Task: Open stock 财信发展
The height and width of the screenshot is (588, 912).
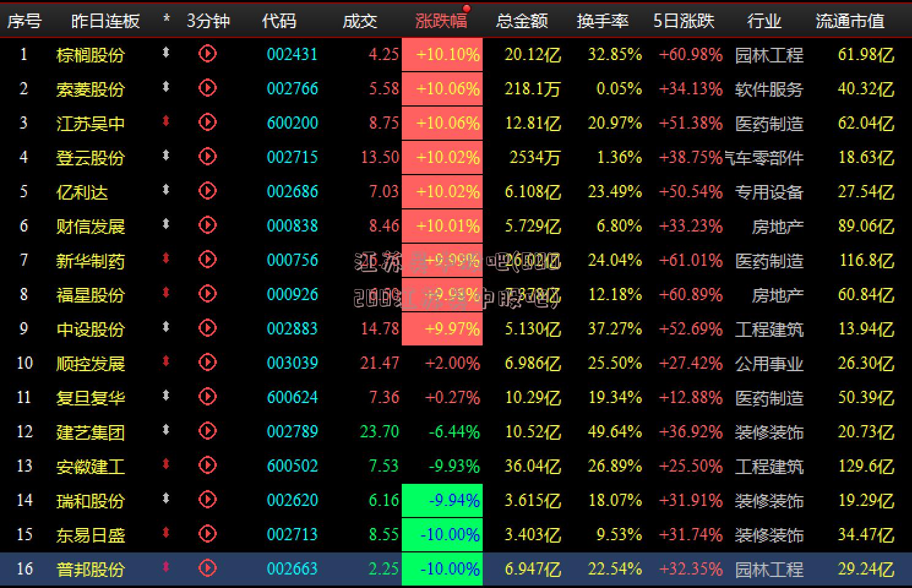Action: click(91, 227)
